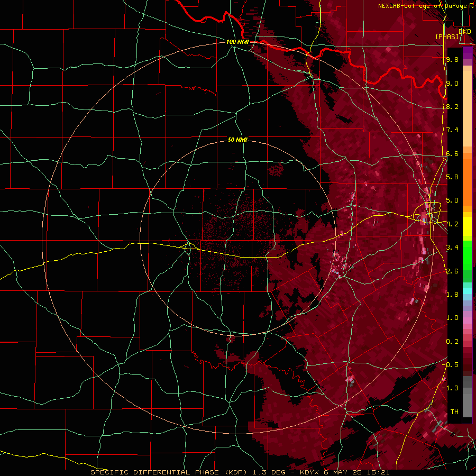Click the 7.4 value on the scale

click(452, 130)
